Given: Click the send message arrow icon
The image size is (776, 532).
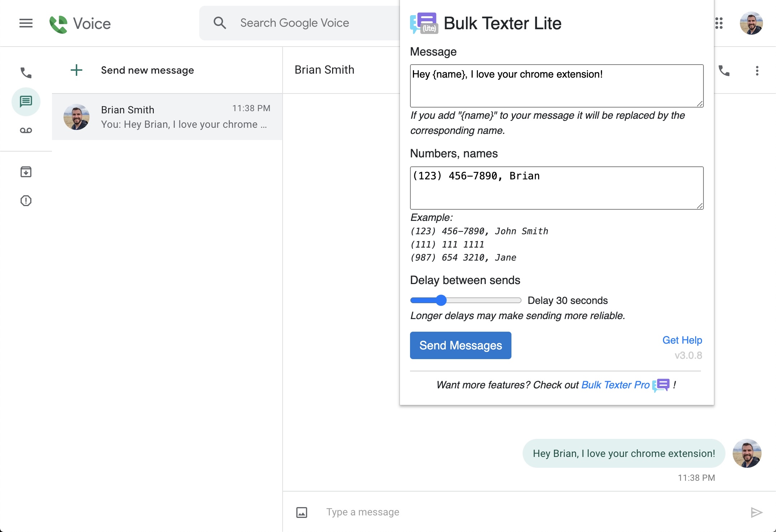Looking at the screenshot, I should [x=757, y=512].
